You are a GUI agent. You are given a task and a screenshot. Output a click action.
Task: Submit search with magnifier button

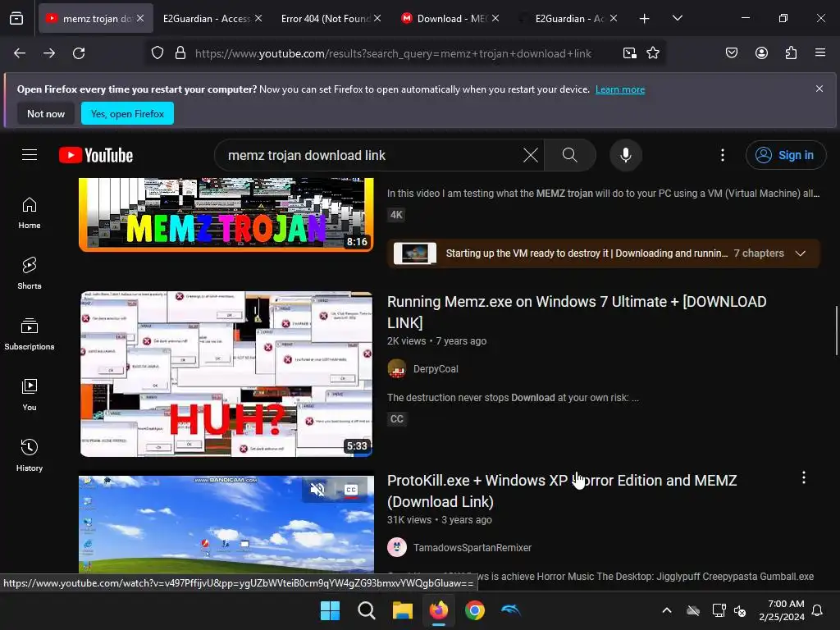coord(570,155)
